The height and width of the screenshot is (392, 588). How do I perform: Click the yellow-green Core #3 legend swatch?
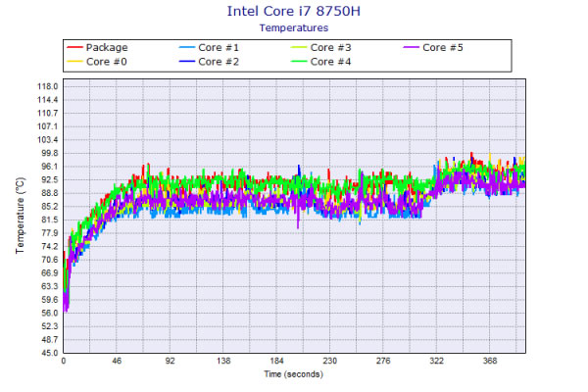(x=299, y=47)
